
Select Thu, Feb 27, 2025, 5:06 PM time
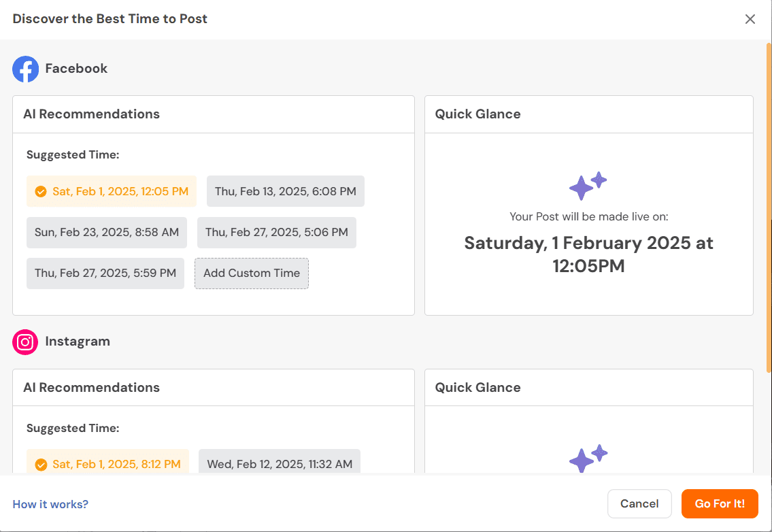[x=276, y=233]
